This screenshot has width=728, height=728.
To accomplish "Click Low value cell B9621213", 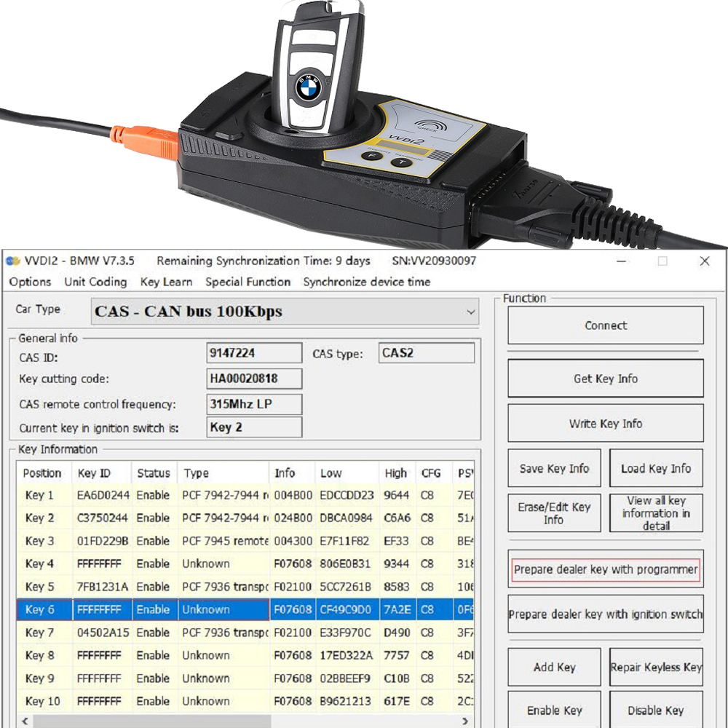I will pyautogui.click(x=347, y=701).
